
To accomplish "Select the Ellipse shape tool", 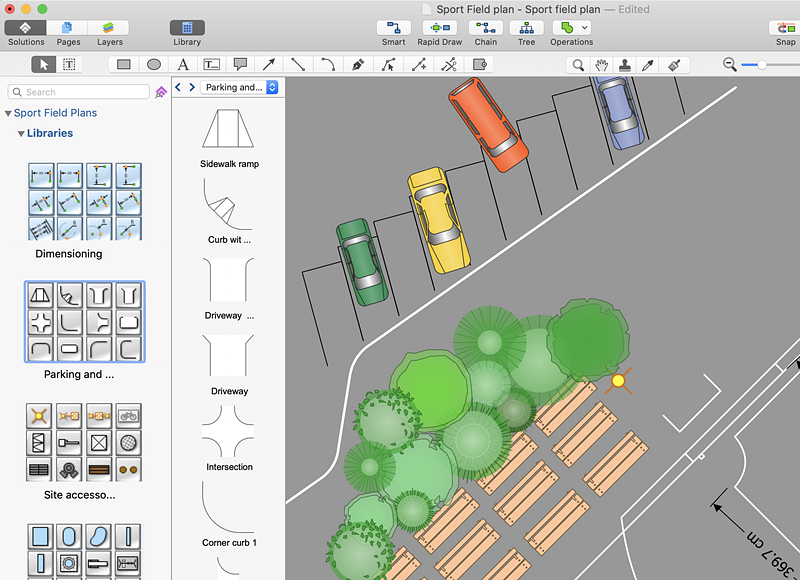I will pos(154,64).
